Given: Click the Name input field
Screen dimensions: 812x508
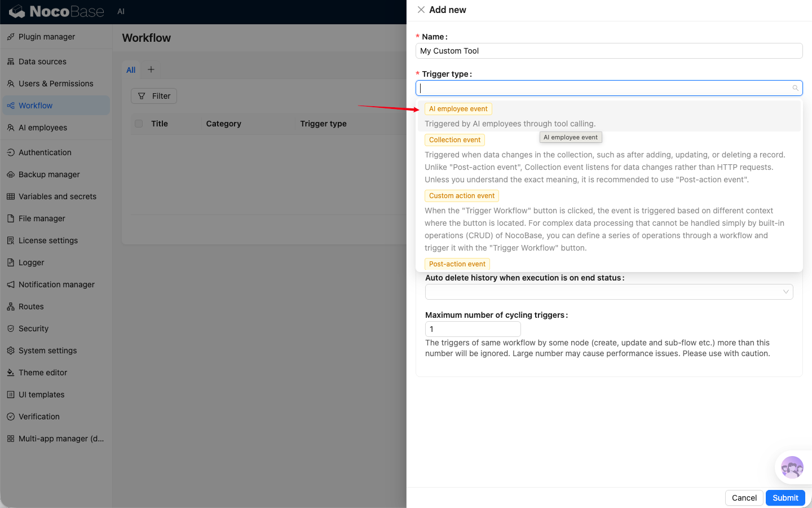Looking at the screenshot, I should pyautogui.click(x=608, y=51).
